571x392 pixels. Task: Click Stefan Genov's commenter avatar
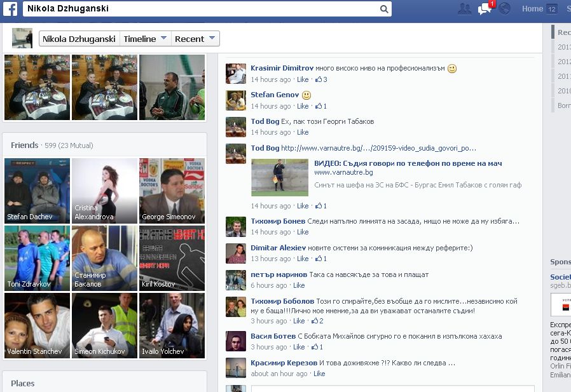[x=236, y=100]
